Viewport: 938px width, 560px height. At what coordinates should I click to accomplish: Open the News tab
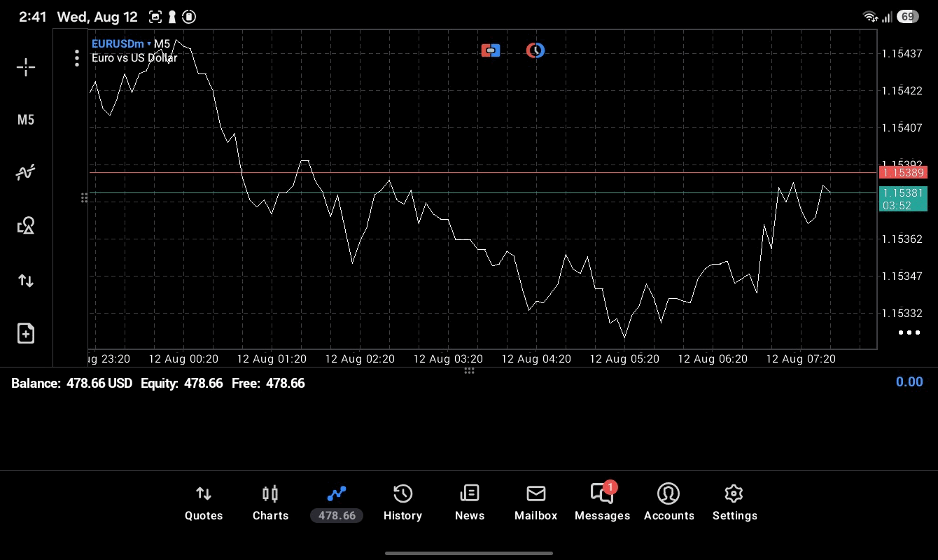pos(470,503)
